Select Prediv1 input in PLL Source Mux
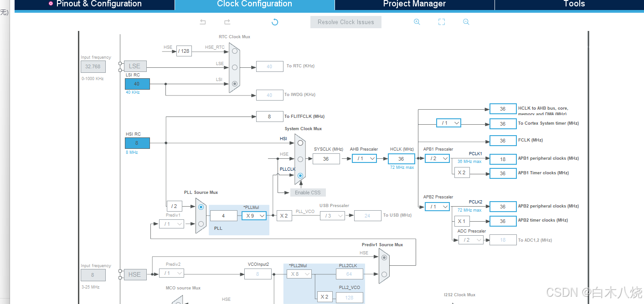Screen dimensions: 644x304 pyautogui.click(x=201, y=223)
